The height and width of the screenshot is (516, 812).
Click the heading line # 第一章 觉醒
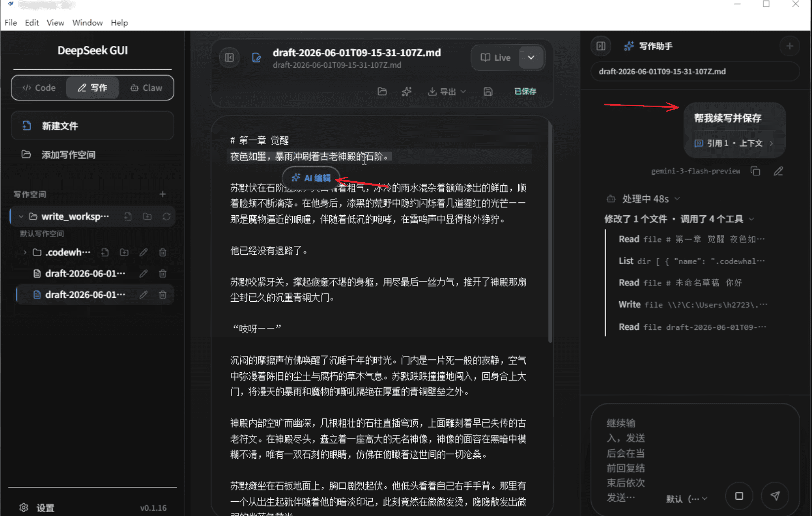pos(260,141)
